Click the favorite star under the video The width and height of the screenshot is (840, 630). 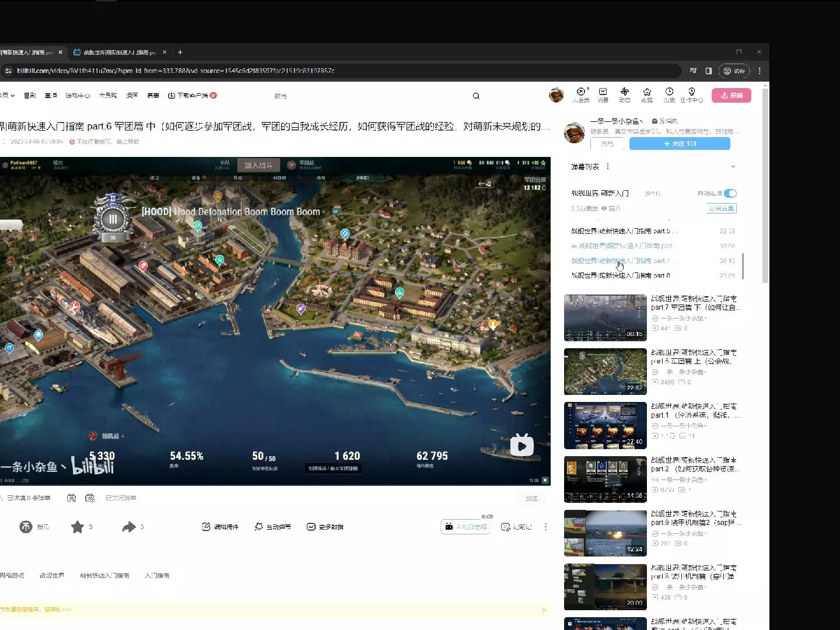(77, 527)
